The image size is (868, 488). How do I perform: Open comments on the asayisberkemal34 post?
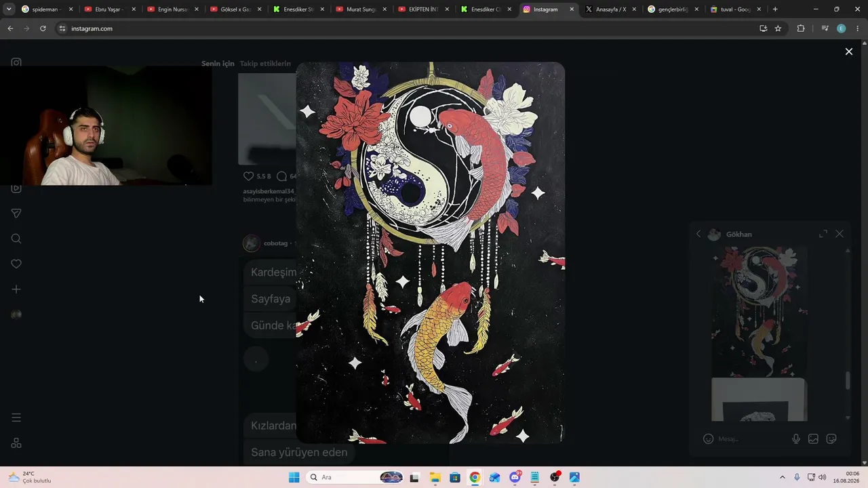[x=282, y=176]
